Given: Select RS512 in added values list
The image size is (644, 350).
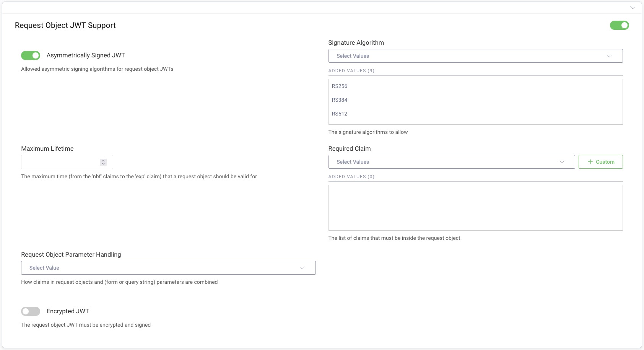Looking at the screenshot, I should [x=340, y=114].
